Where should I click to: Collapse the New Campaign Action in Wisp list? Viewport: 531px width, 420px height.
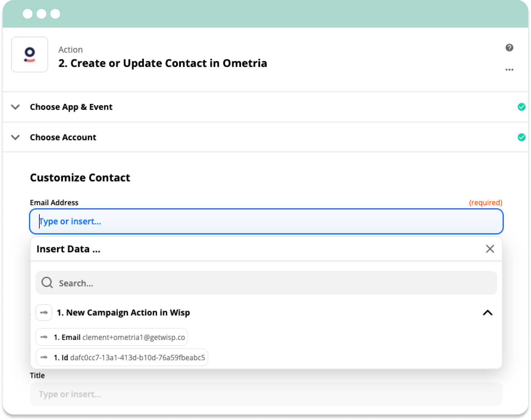487,313
